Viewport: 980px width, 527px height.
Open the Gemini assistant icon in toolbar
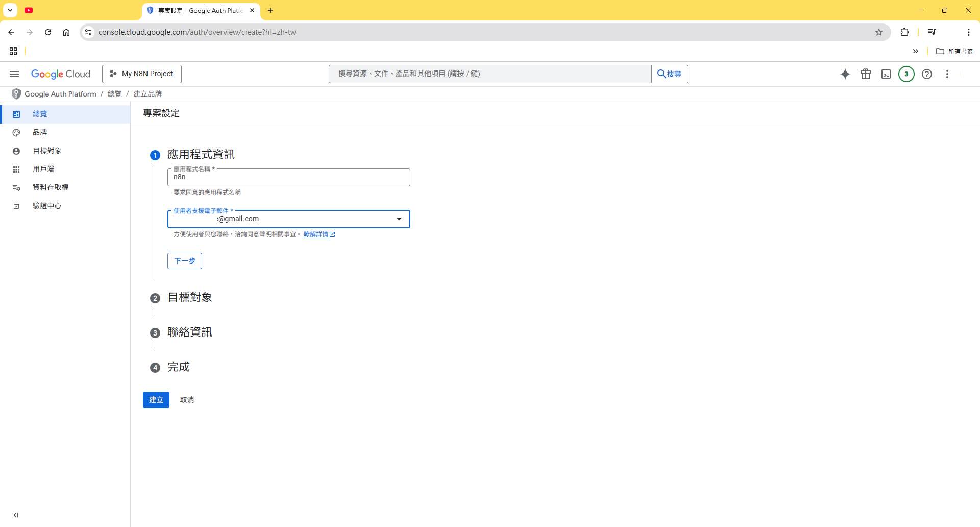click(x=845, y=74)
